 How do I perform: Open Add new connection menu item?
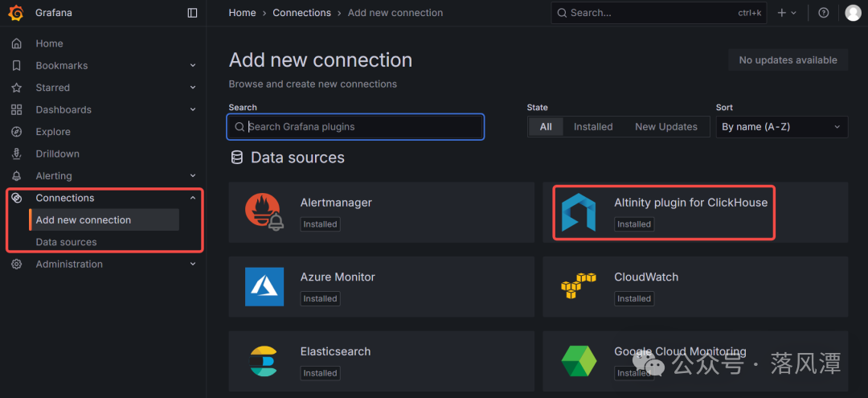pyautogui.click(x=104, y=220)
